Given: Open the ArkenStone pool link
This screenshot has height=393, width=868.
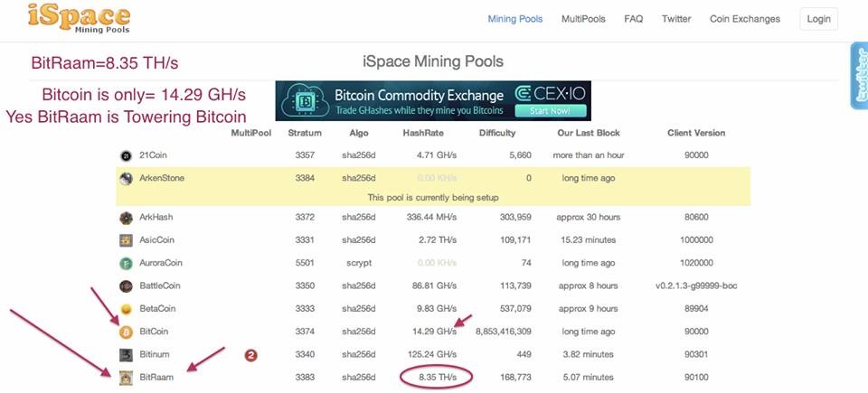Looking at the screenshot, I should [x=162, y=178].
